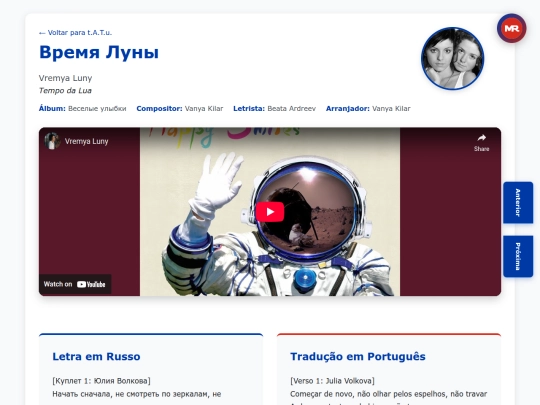Click the Arranjador: label
Viewport: 540px width, 405px height.
click(347, 108)
